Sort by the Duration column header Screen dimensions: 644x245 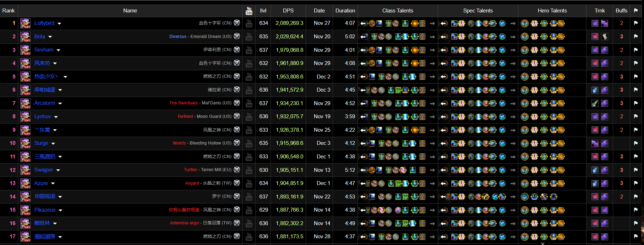click(x=345, y=11)
